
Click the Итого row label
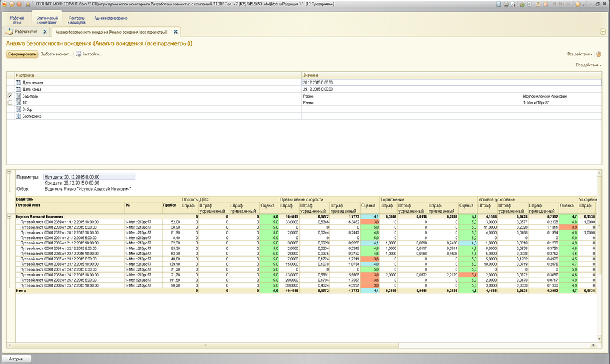[21, 290]
